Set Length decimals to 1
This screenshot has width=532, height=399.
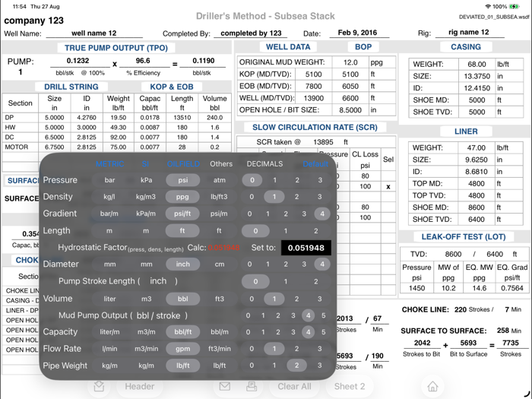(286, 231)
